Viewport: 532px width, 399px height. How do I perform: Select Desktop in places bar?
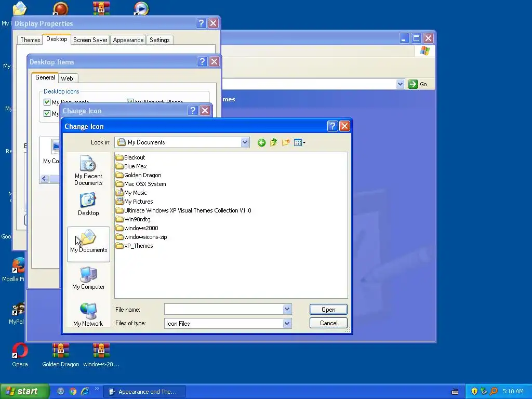[x=88, y=204]
